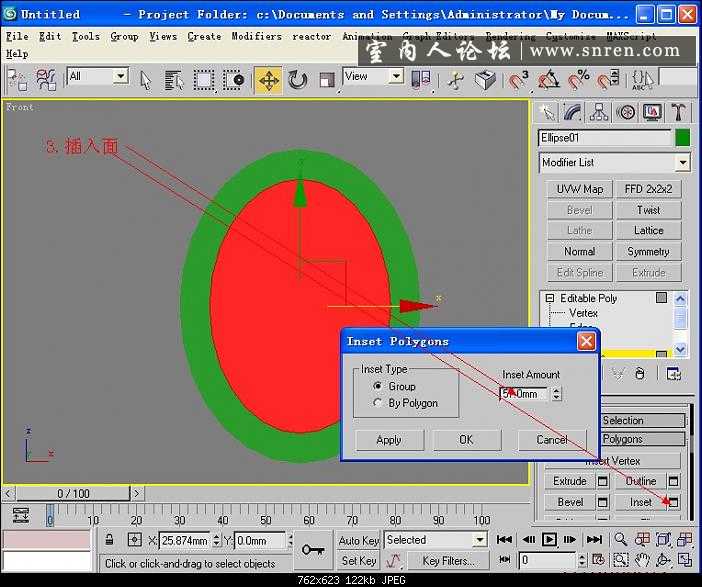Image resolution: width=702 pixels, height=587 pixels.
Task: Open Outline settings box
Action: tap(673, 481)
